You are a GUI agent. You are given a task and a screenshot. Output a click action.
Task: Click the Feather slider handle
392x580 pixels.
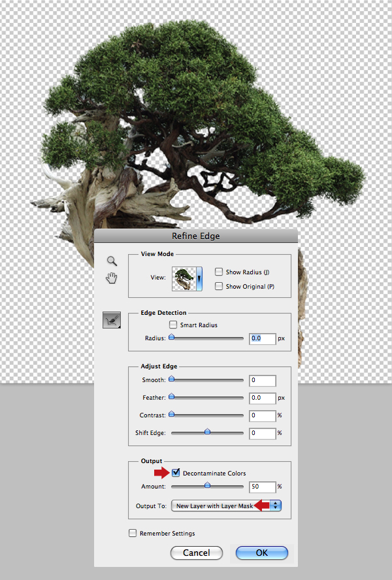pyautogui.click(x=171, y=396)
